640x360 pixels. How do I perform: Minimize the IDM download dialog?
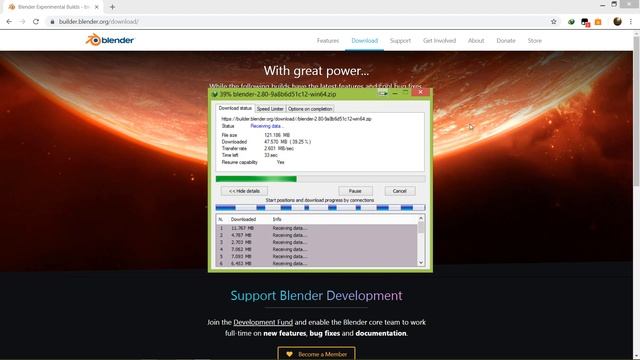(395, 93)
